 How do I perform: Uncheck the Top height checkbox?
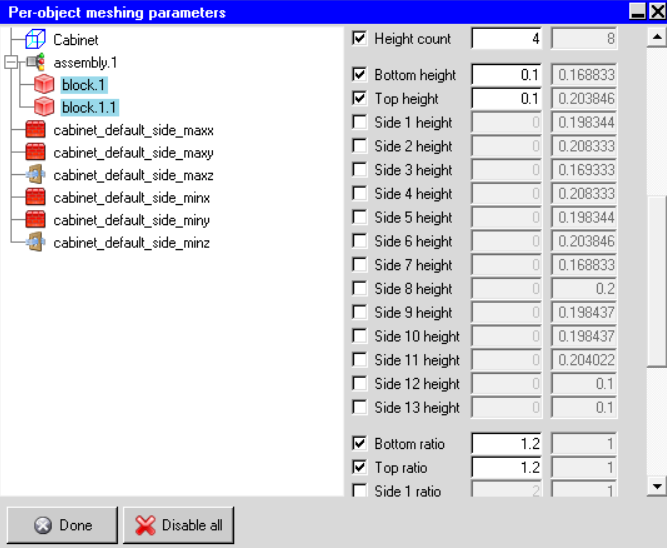(359, 98)
